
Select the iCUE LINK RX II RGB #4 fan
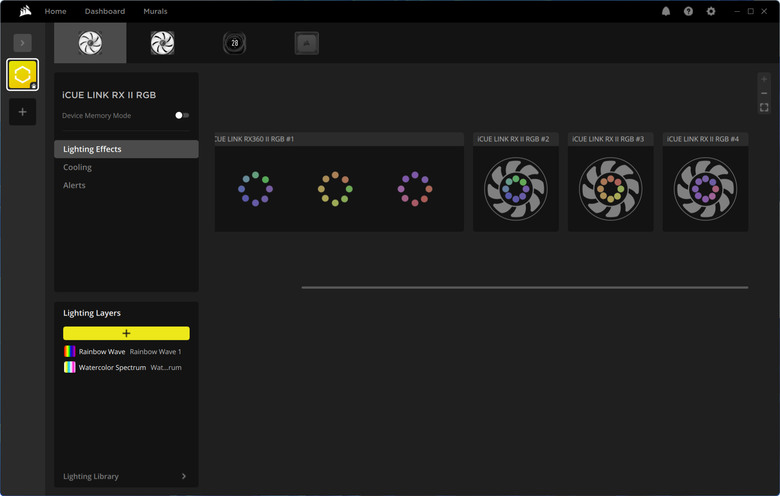point(705,189)
